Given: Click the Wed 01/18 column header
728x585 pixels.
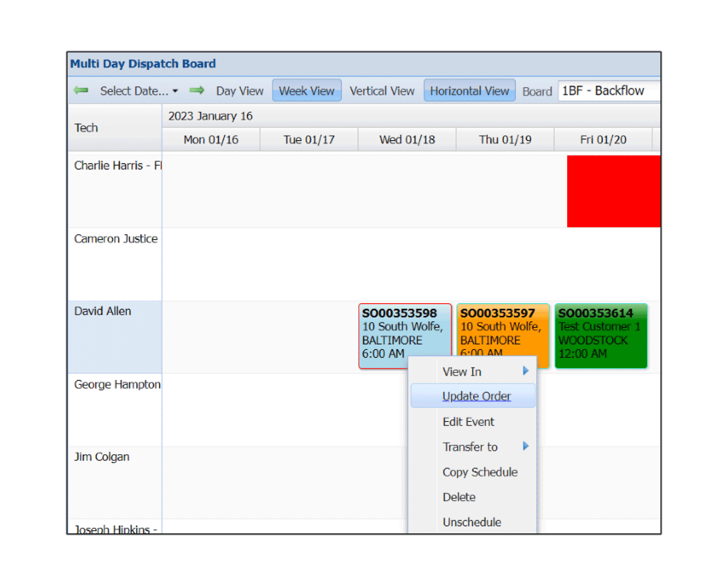Looking at the screenshot, I should 407,140.
